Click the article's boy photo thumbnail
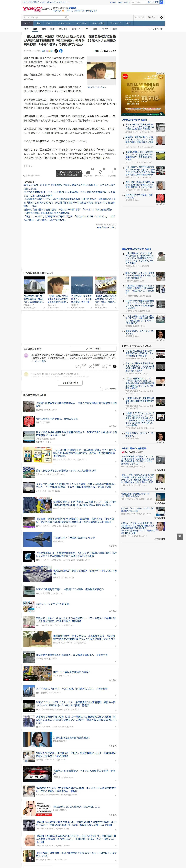This screenshot has height=868, width=186. pos(101,70)
